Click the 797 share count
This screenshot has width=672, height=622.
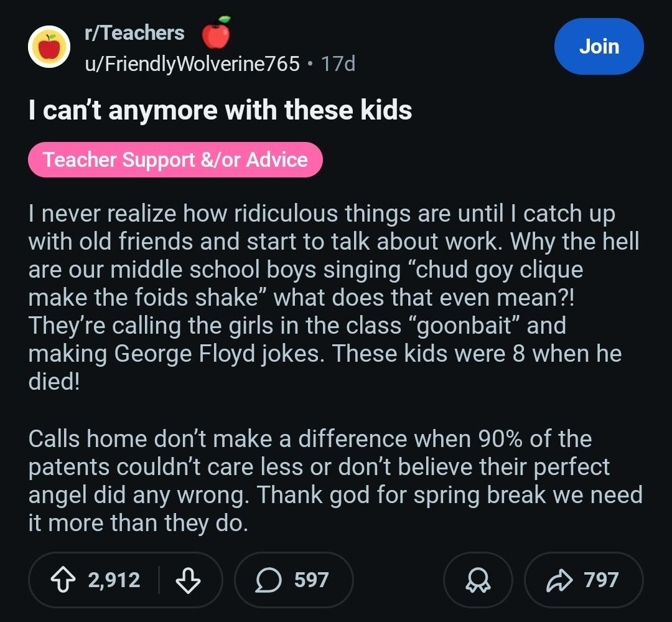click(x=601, y=580)
